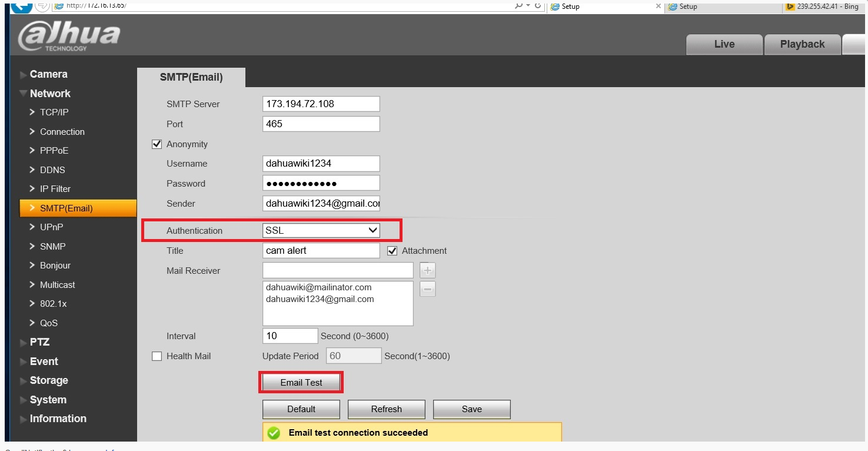Open the Authentication SSL dropdown
This screenshot has height=451, width=868.
point(321,231)
